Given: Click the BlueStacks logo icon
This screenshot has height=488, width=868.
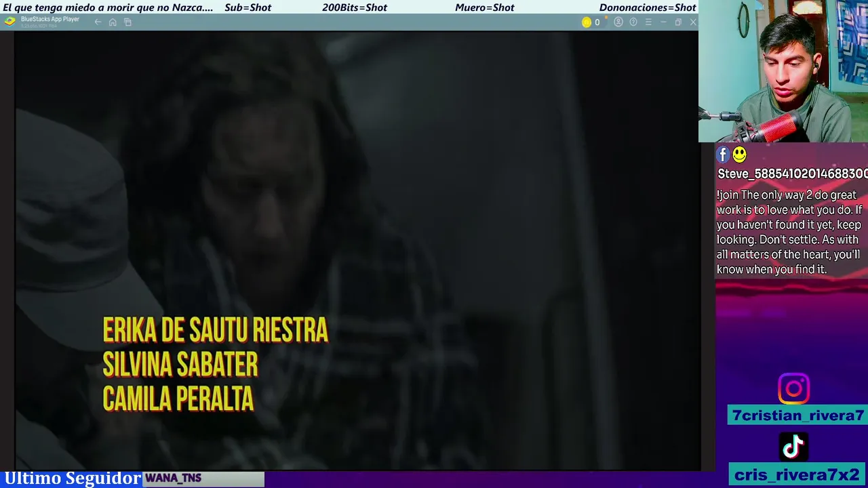Looking at the screenshot, I should 9,22.
